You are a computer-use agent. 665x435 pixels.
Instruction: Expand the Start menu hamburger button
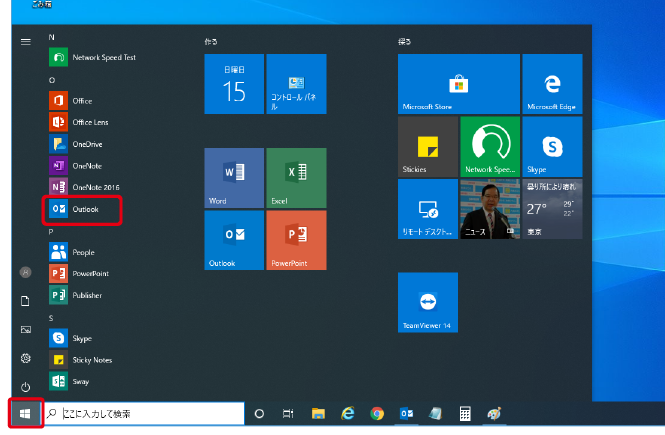pos(26,42)
